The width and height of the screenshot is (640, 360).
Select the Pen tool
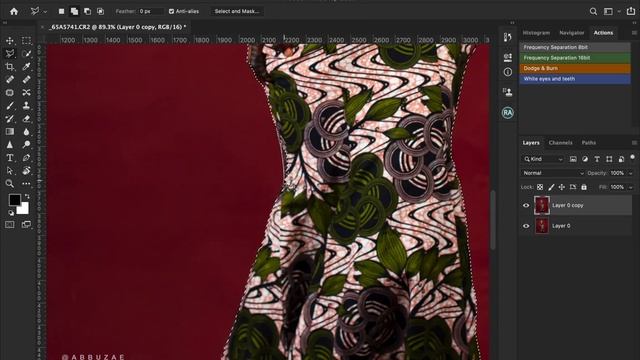[x=27, y=158]
